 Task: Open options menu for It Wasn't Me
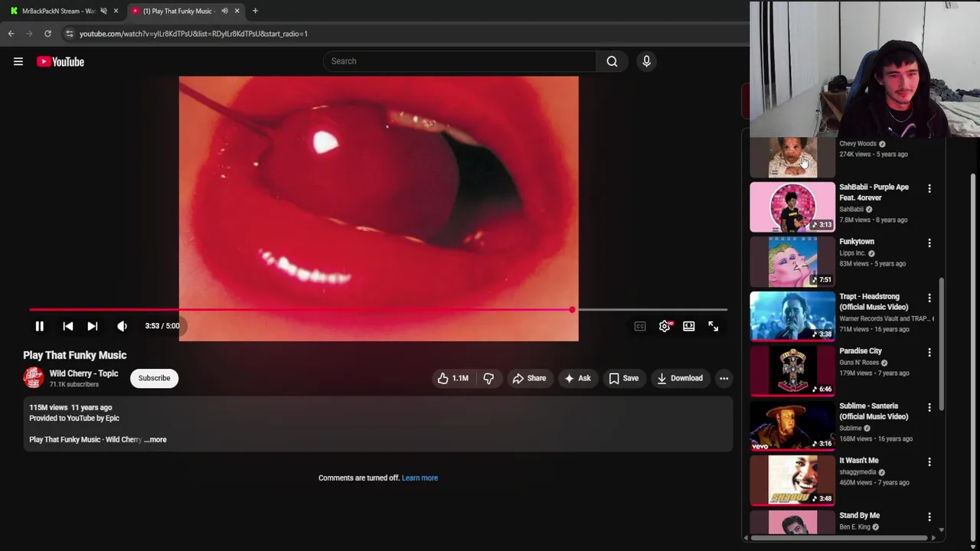(x=929, y=461)
